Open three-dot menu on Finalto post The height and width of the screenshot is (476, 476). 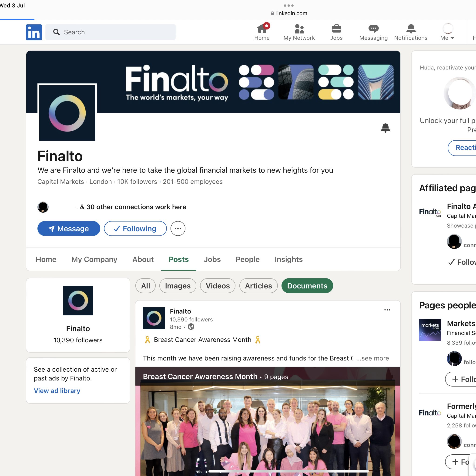pos(387,310)
